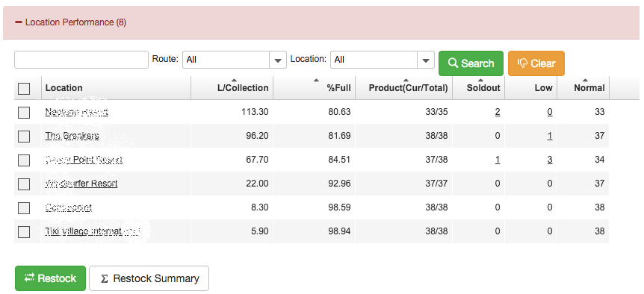
Task: Open the Tiki Village location link
Action: point(92,231)
